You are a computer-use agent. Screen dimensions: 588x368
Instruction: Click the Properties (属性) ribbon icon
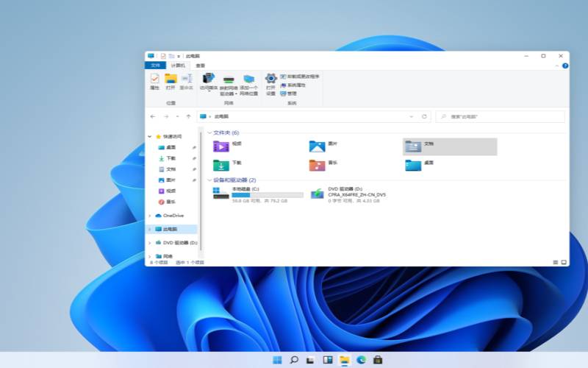coord(154,82)
